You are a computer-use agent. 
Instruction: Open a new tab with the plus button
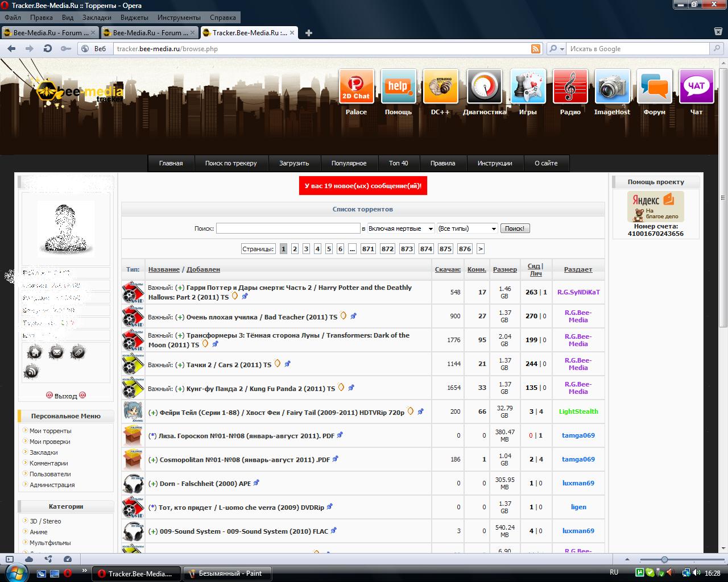pos(309,33)
